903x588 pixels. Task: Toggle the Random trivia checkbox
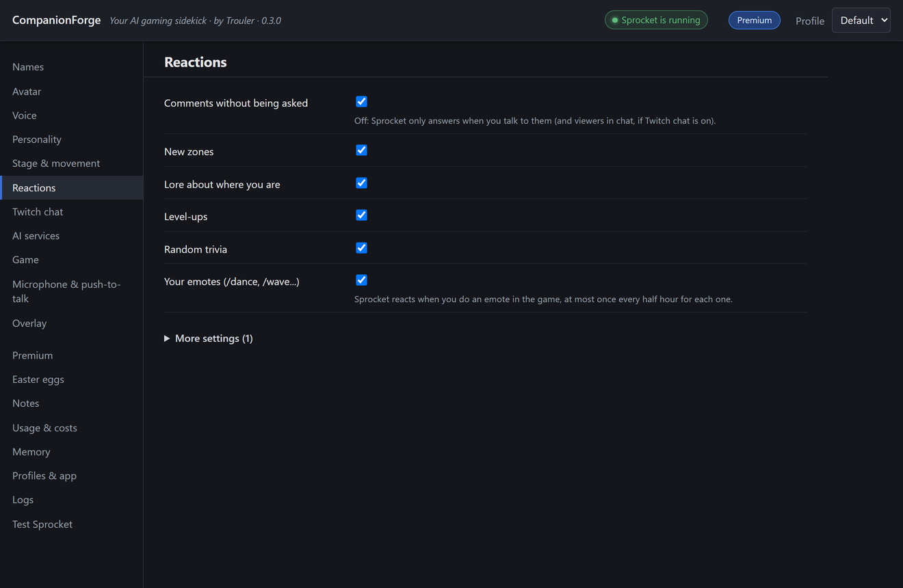pos(361,248)
